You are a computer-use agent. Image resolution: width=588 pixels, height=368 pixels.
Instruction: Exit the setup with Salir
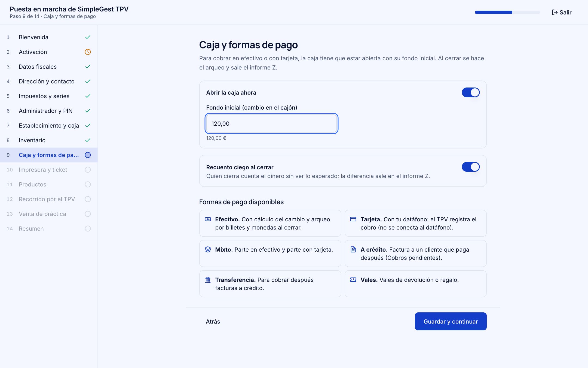562,12
